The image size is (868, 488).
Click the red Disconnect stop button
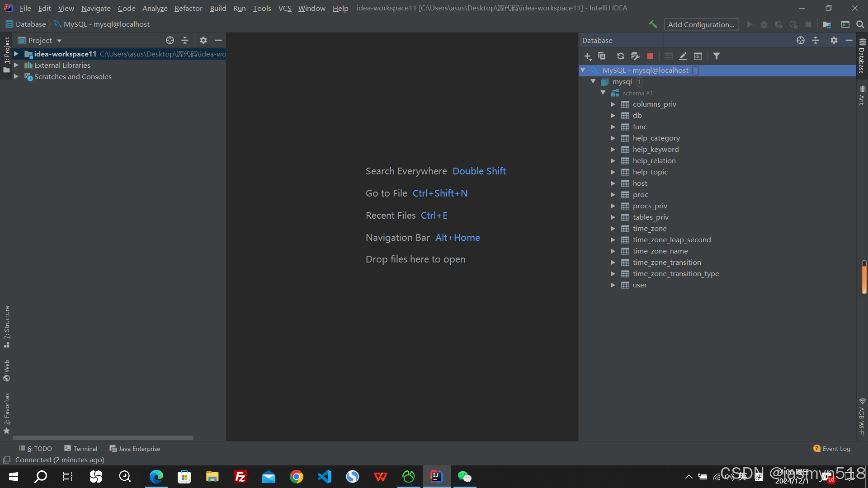pyautogui.click(x=650, y=56)
